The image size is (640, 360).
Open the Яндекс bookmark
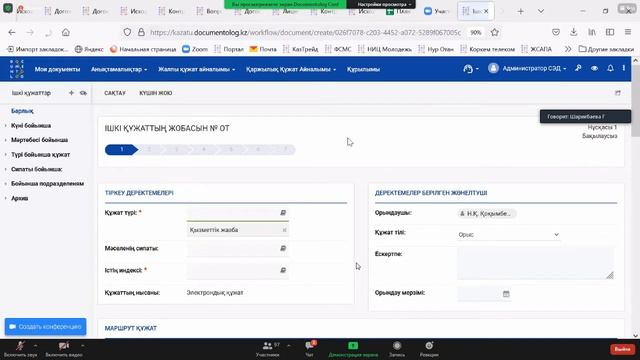click(89, 49)
